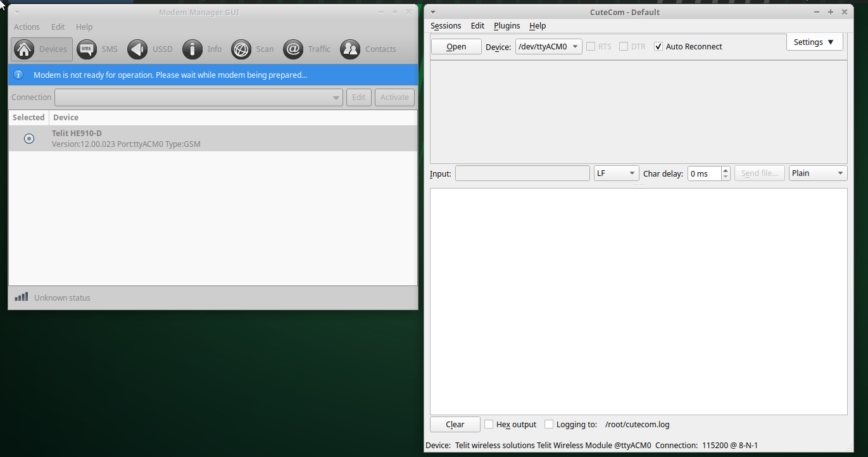Click the Activate connection button
This screenshot has width=868, height=457.
[394, 97]
